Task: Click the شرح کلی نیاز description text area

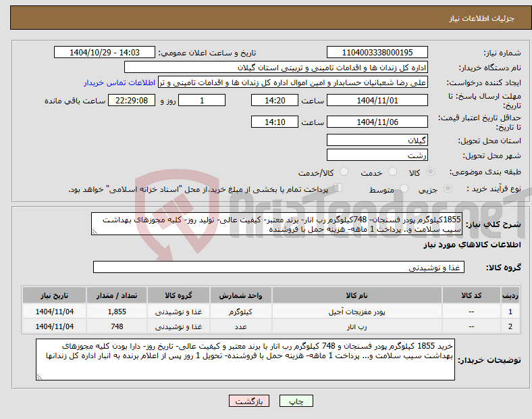Action: pos(277,224)
